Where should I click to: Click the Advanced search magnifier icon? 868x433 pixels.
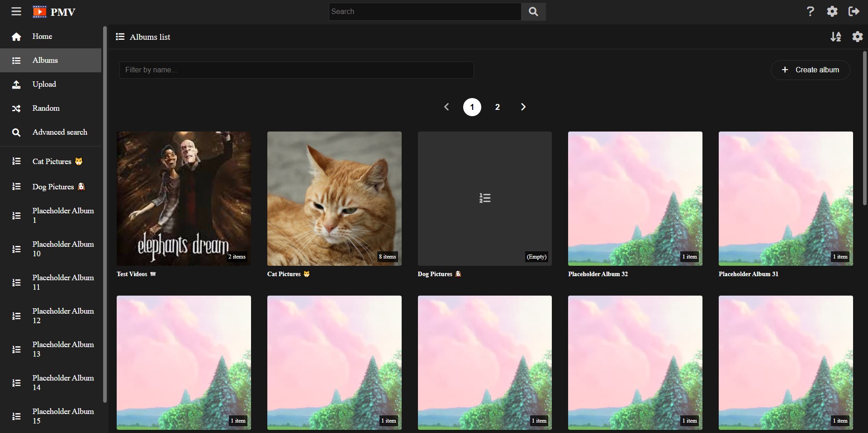16,132
